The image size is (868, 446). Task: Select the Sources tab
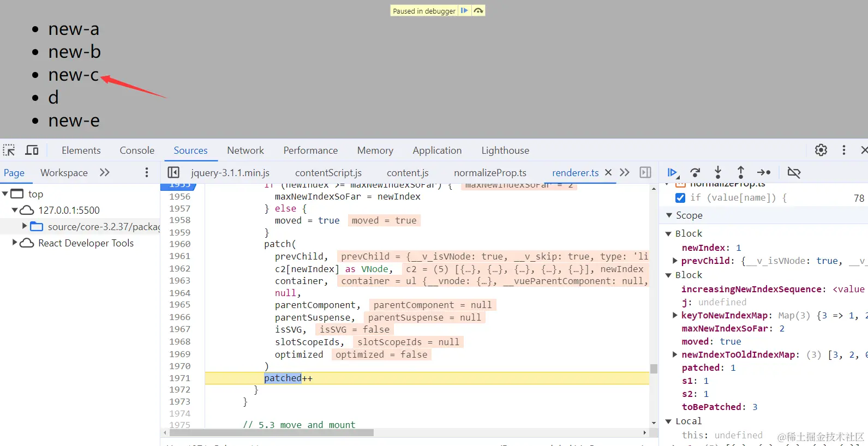click(190, 150)
